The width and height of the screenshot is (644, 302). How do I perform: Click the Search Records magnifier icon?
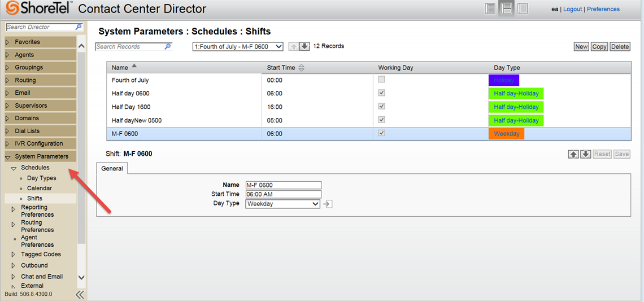168,46
